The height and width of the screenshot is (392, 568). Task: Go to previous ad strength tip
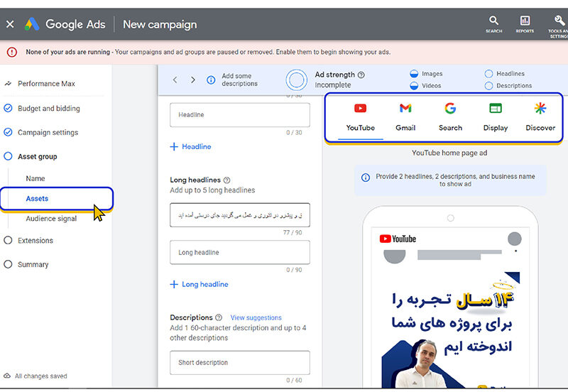pos(175,80)
